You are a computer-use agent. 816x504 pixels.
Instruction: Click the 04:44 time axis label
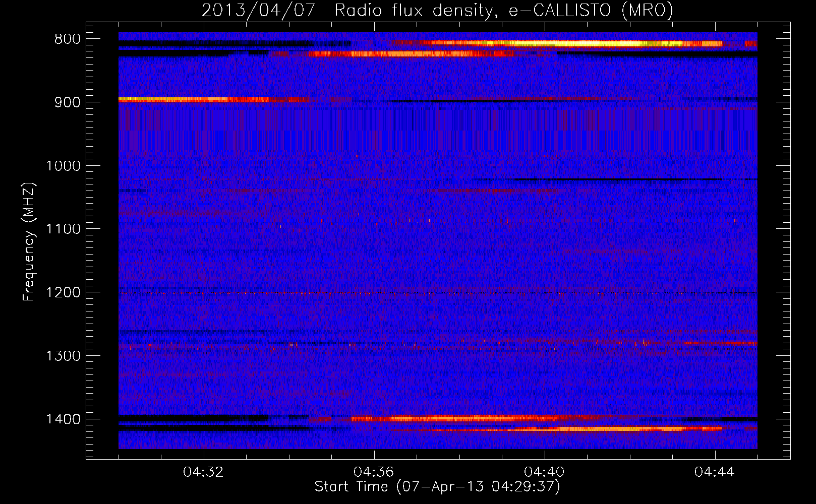click(715, 472)
